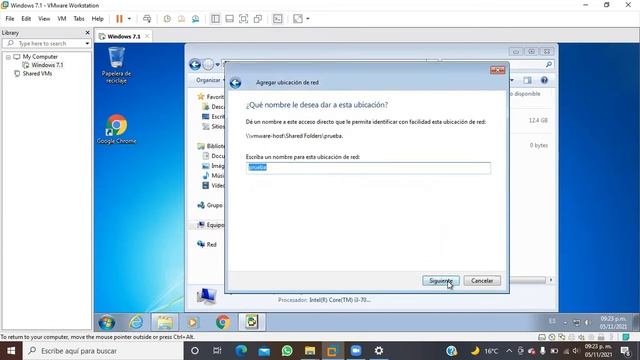
Task: Open Windows Media Player in Windows 7 taskbar
Action: coord(193,323)
